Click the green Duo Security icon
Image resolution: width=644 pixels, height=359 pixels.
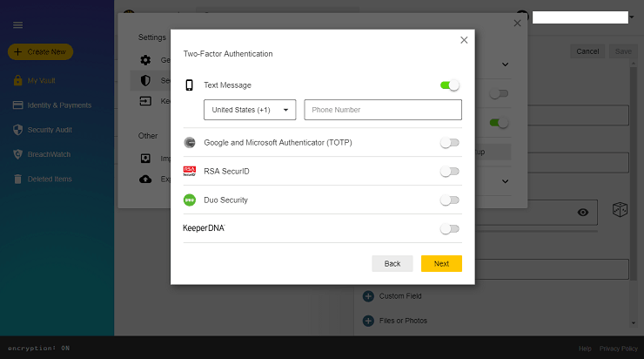pyautogui.click(x=189, y=200)
